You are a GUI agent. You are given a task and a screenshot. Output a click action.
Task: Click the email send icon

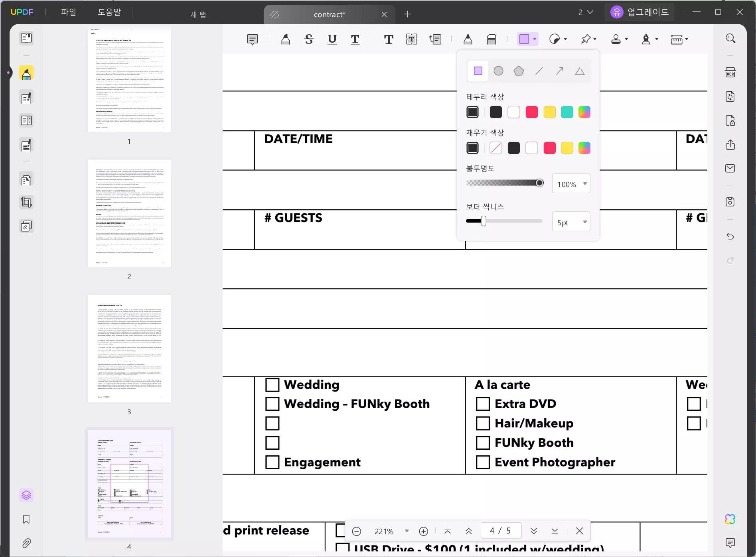click(730, 168)
